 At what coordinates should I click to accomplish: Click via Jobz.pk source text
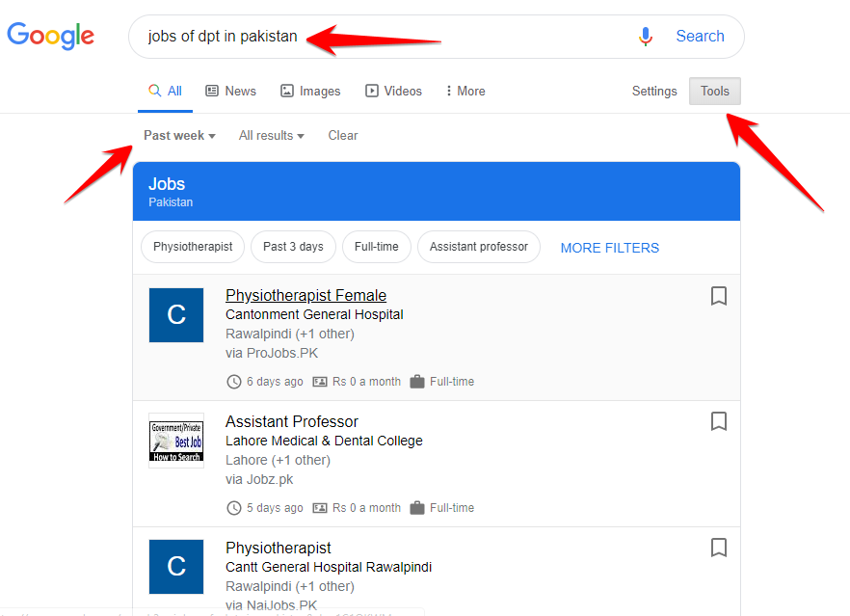259,479
